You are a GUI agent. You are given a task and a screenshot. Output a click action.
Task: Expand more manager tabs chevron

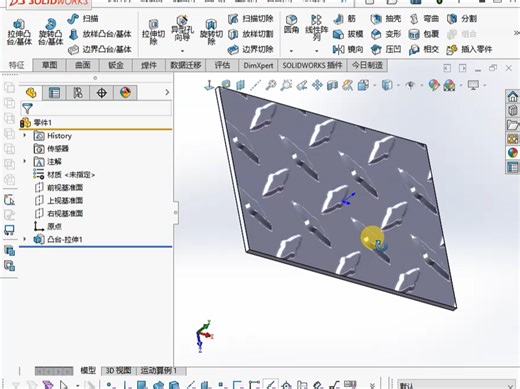167,92
